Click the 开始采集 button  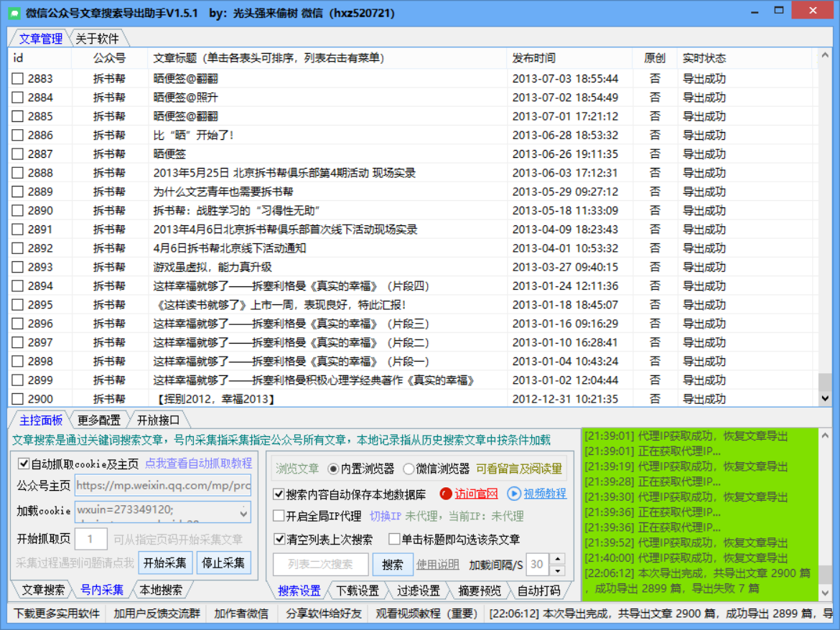(x=165, y=563)
